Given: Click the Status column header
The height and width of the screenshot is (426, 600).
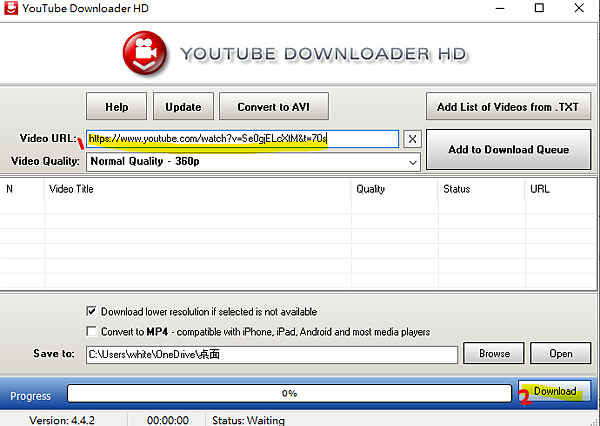Looking at the screenshot, I should point(481,189).
